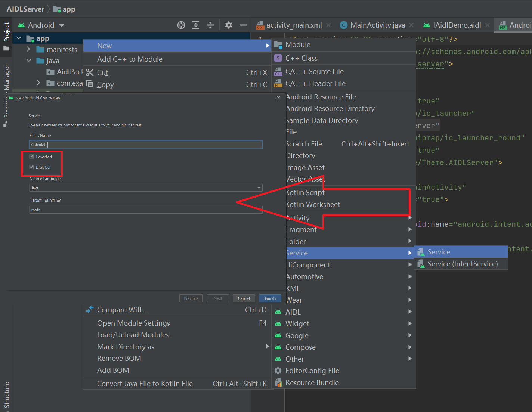532x412 pixels.
Task: Click the MainActivity.java class icon
Action: (344, 25)
